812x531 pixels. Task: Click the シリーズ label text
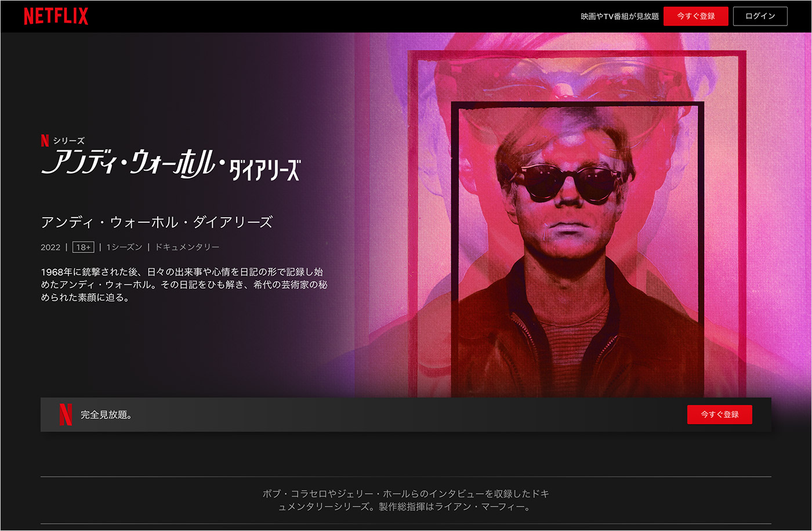pos(68,140)
